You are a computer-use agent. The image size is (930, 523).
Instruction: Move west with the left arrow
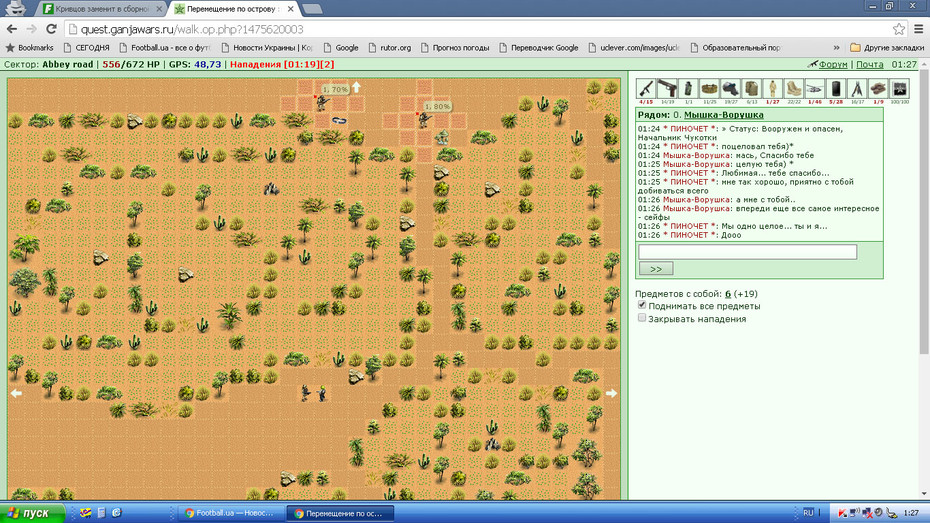pos(16,393)
